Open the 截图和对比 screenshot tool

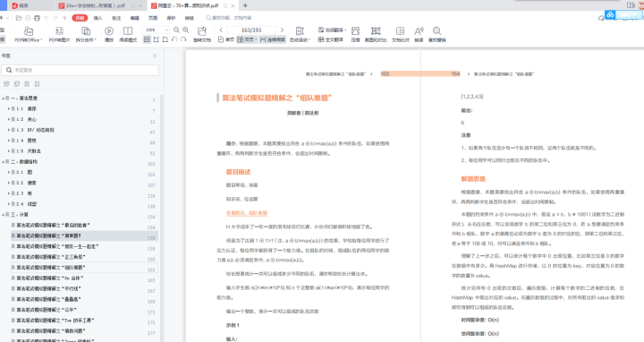[376, 35]
